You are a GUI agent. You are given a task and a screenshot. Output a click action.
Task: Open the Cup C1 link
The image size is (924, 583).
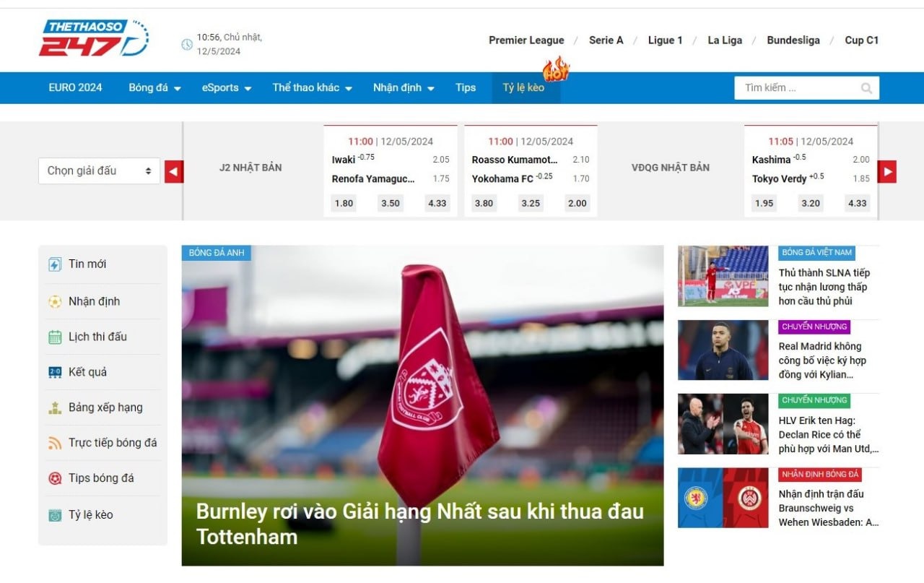pos(862,40)
